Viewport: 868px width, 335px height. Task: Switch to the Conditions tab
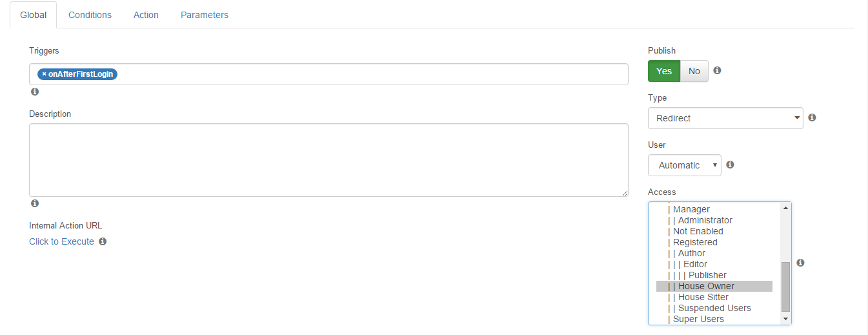[90, 15]
